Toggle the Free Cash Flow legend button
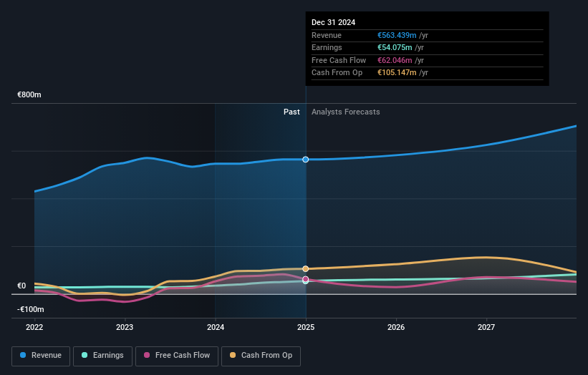 (177, 356)
